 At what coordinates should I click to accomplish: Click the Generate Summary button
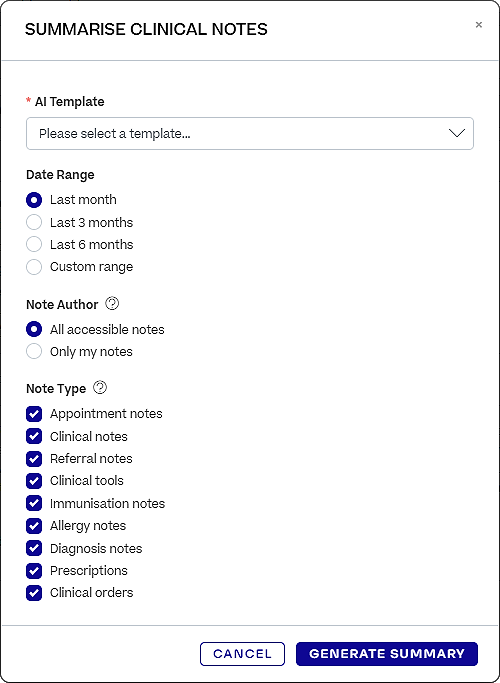click(387, 654)
